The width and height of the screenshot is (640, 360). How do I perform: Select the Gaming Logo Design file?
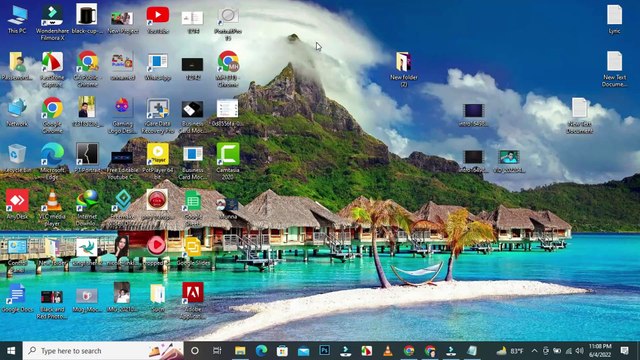(x=122, y=116)
